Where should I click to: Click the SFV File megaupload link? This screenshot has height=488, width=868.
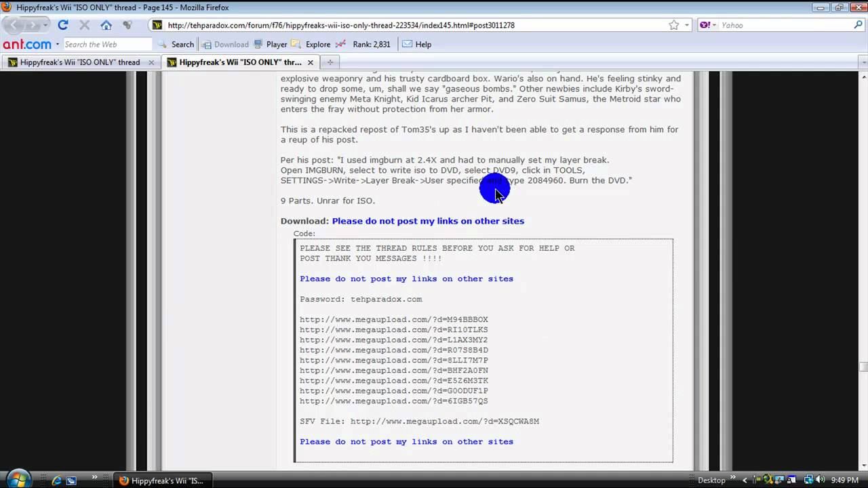(445, 421)
